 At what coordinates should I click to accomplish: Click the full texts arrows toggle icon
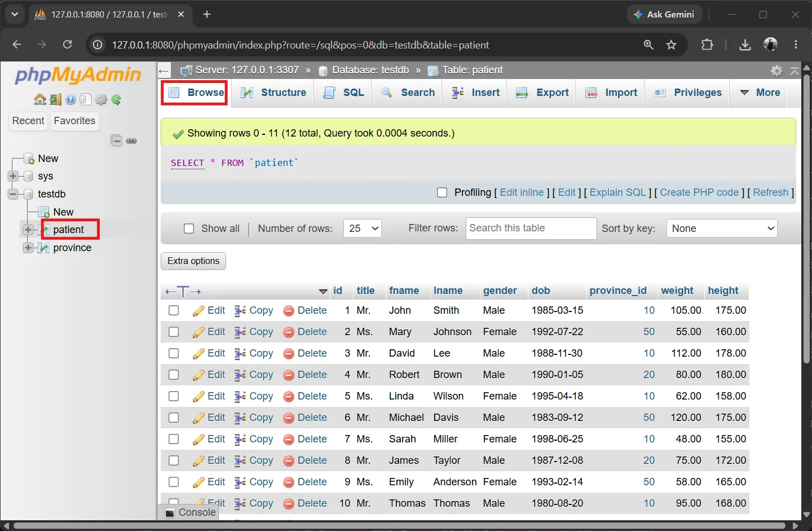pyautogui.click(x=183, y=292)
